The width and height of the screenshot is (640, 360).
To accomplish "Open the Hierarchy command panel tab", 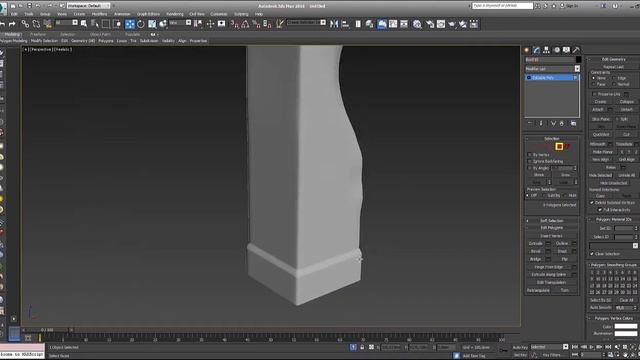I will click(547, 50).
